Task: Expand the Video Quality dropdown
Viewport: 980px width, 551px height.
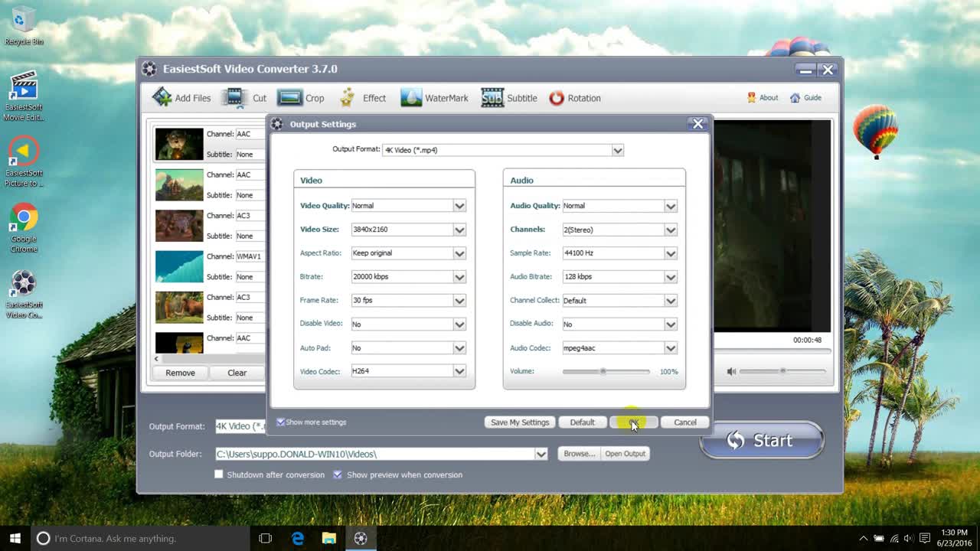Action: pos(459,205)
